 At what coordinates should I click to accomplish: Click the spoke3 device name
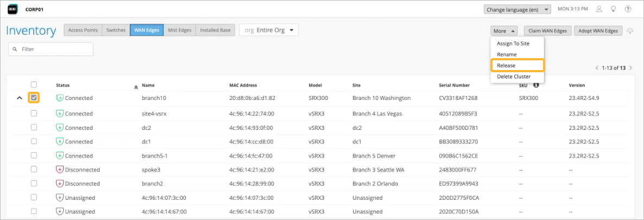[x=151, y=169]
